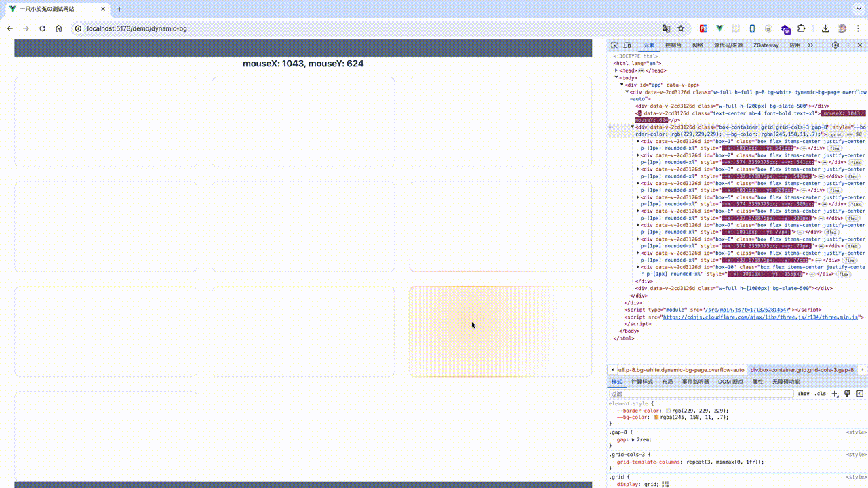Toggle the grid overlay badge
This screenshot has width=868, height=488.
(x=836, y=134)
